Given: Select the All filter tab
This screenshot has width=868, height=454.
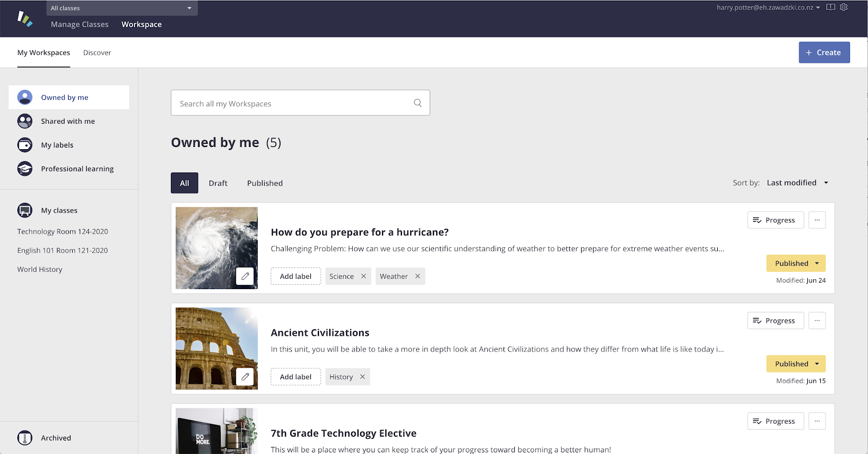Looking at the screenshot, I should pyautogui.click(x=184, y=183).
